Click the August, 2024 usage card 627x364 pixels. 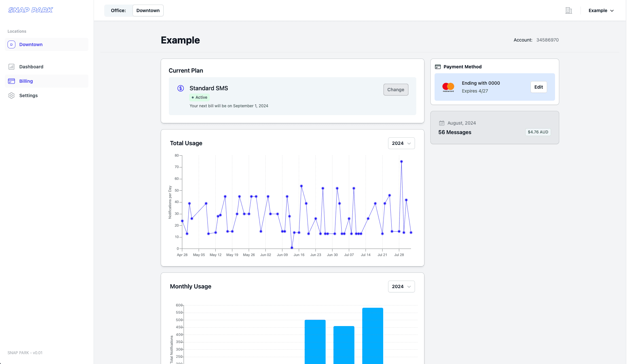[x=495, y=128]
